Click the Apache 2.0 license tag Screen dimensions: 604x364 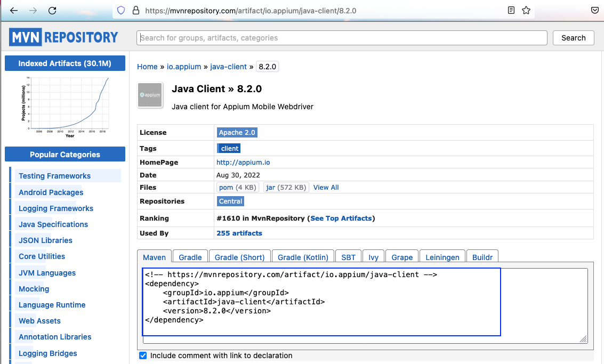tap(237, 133)
